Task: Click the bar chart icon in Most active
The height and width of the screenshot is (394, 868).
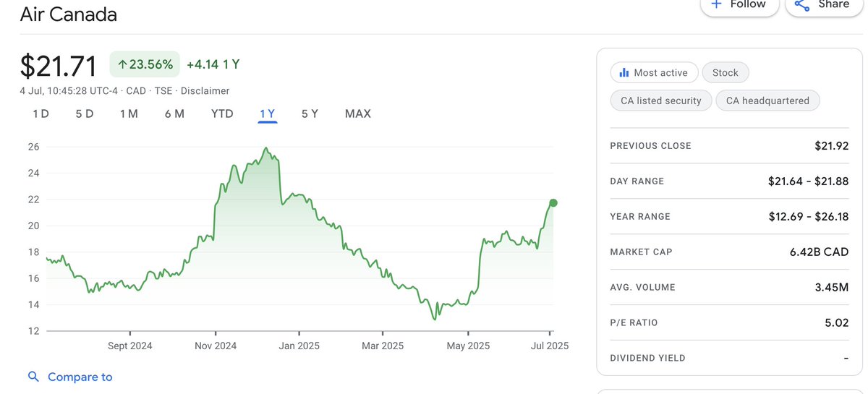Action: [x=624, y=72]
